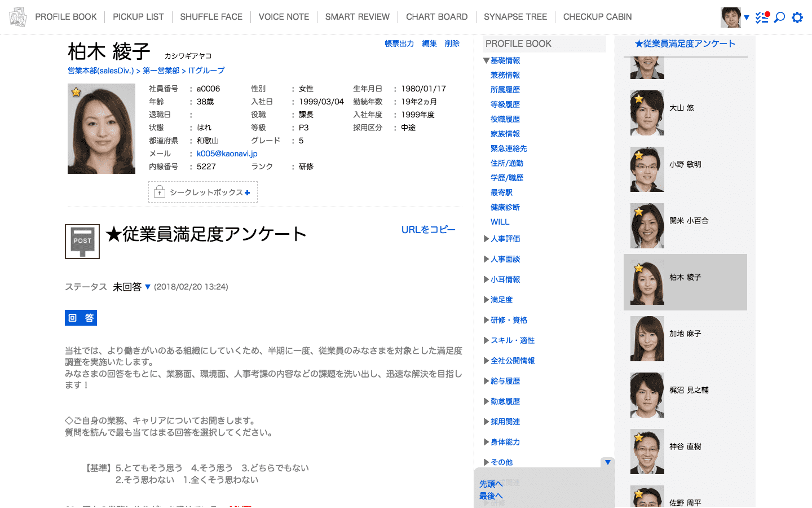The height and width of the screenshot is (508, 812).
Task: Open the search magnifier icon
Action: 779,17
